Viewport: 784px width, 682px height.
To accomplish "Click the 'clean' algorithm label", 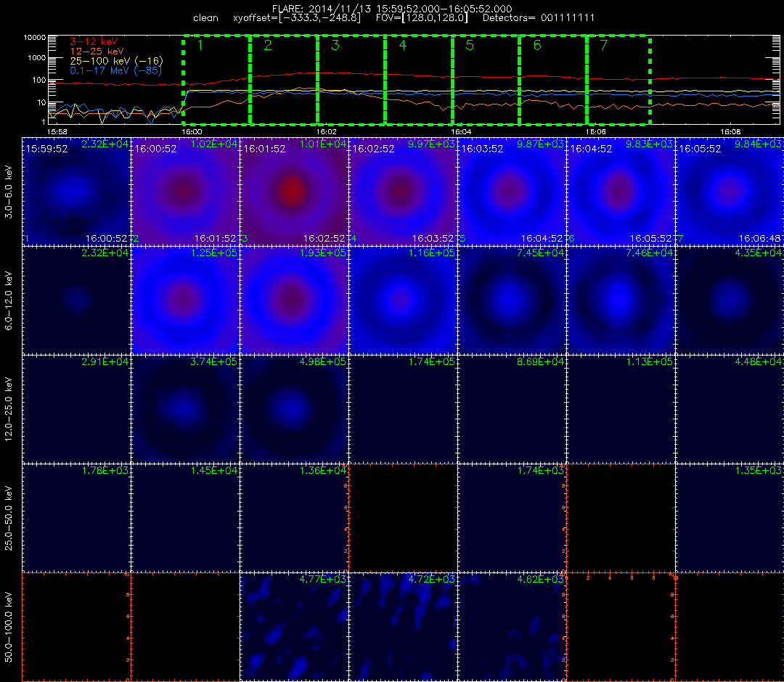I will pyautogui.click(x=205, y=18).
